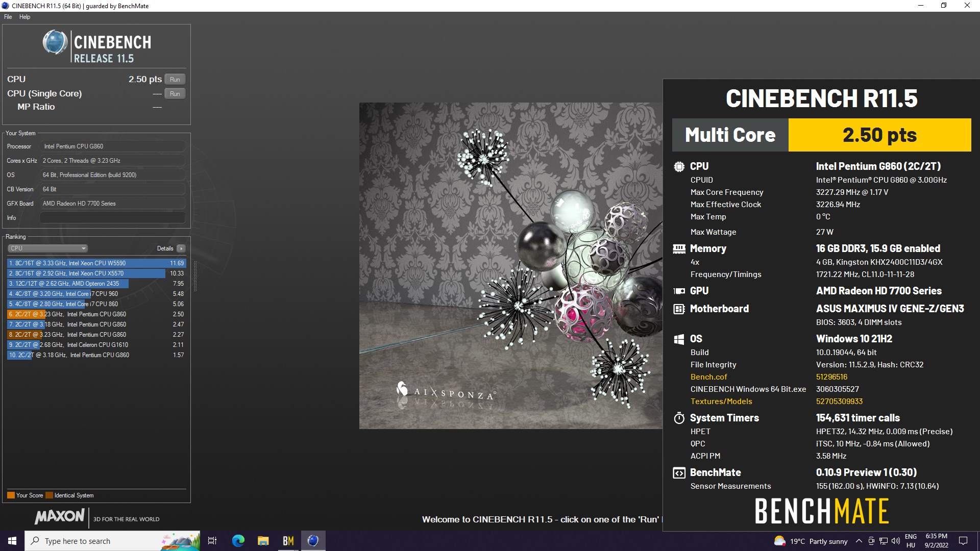Open Microsoft Edge from taskbar
Image resolution: width=980 pixels, height=551 pixels.
238,541
